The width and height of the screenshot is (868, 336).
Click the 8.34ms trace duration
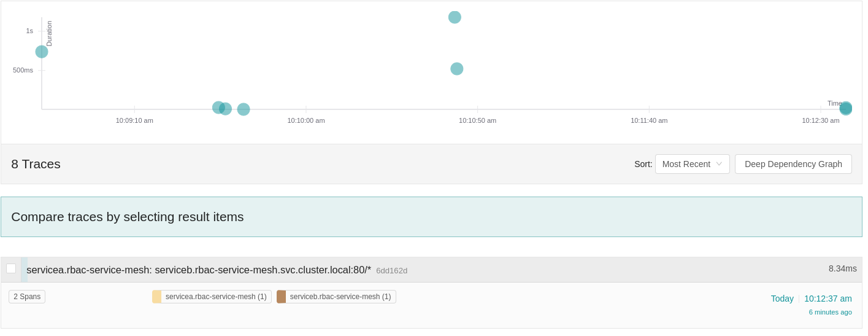842,268
